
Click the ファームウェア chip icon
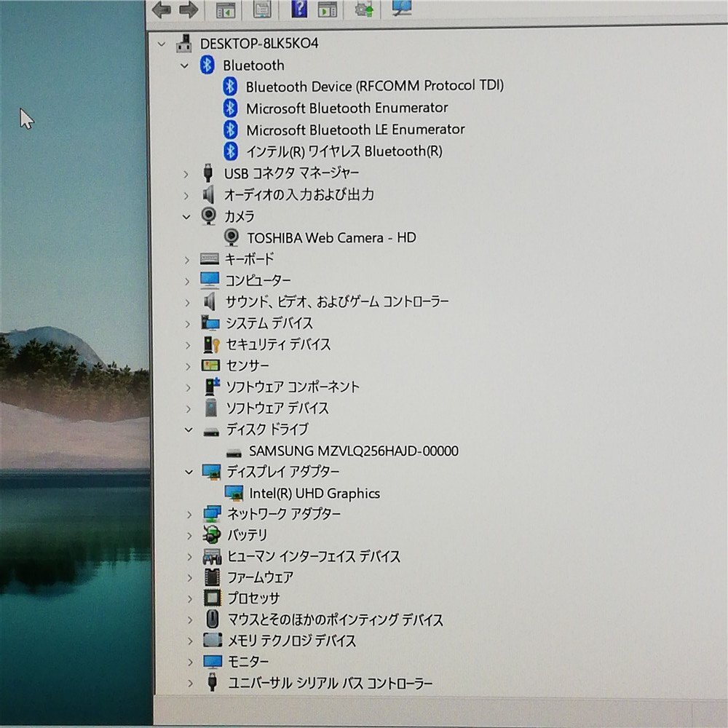click(212, 577)
